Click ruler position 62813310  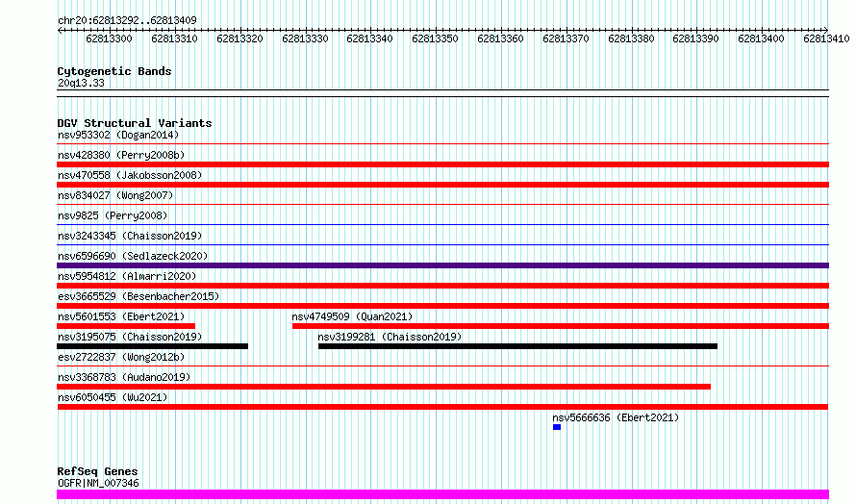174,38
